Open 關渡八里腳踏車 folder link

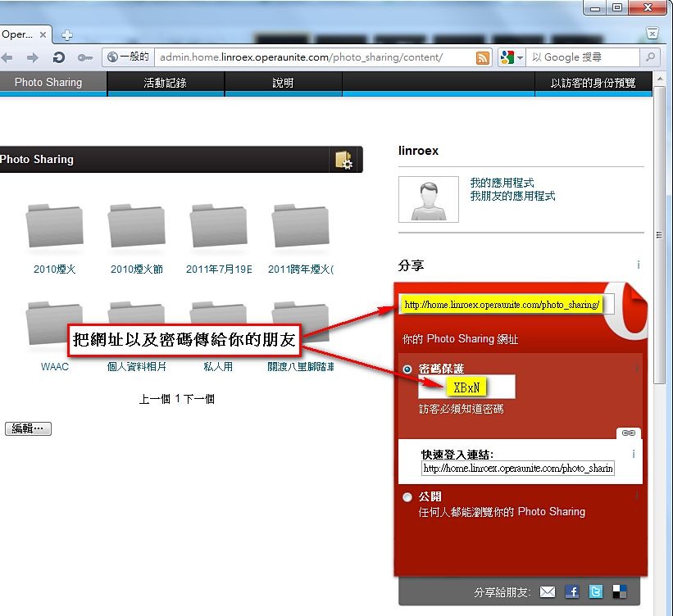pos(301,367)
